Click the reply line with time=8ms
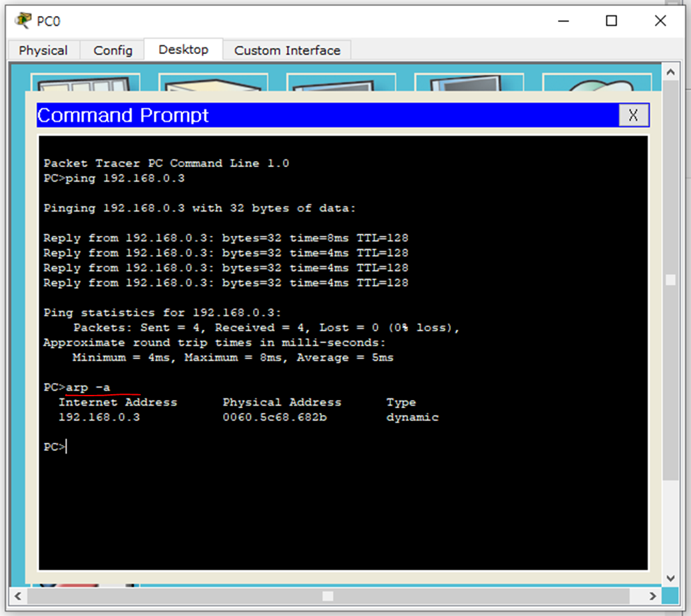Screen dimensions: 691x616 click(x=226, y=238)
